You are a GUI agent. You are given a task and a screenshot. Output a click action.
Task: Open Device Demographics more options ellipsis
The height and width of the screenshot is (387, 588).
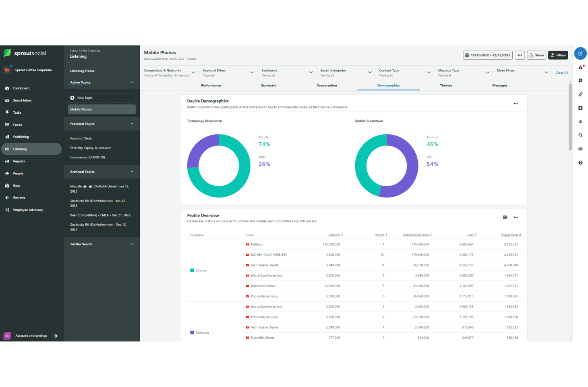[x=516, y=104]
